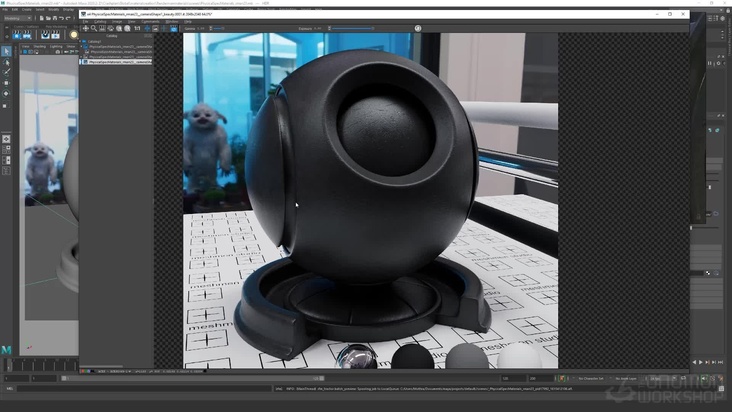The width and height of the screenshot is (732, 412).
Task: Click the animation end time field showing 200
Action: (541, 378)
